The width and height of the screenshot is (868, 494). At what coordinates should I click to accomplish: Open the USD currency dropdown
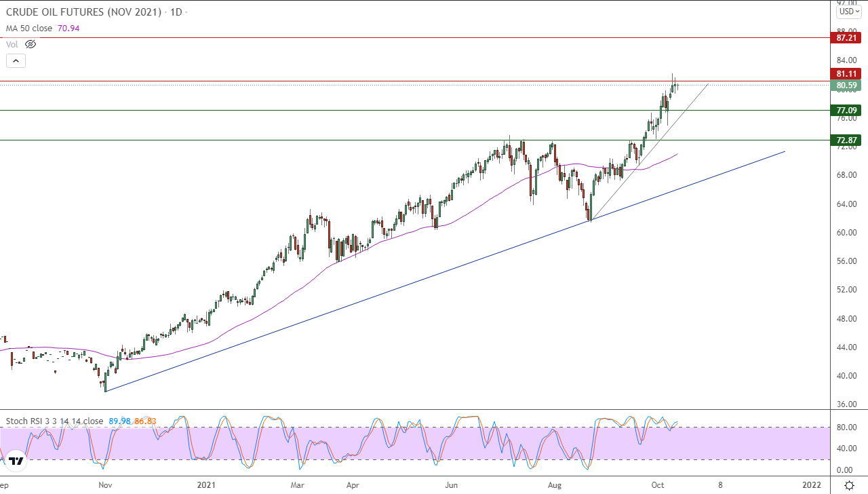click(848, 11)
